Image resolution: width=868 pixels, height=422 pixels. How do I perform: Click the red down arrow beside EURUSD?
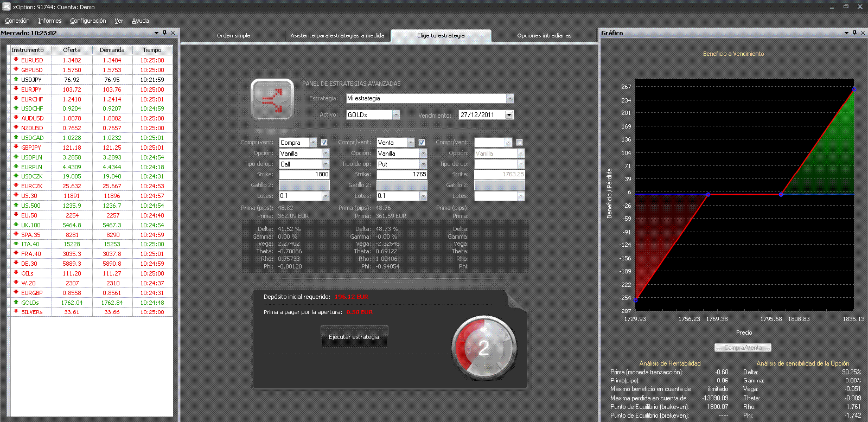16,60
